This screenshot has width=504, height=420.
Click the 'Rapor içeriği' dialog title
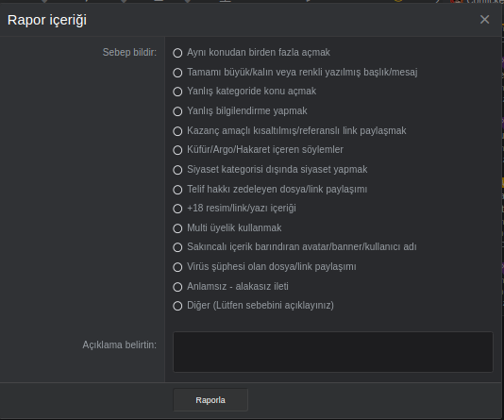coord(47,20)
